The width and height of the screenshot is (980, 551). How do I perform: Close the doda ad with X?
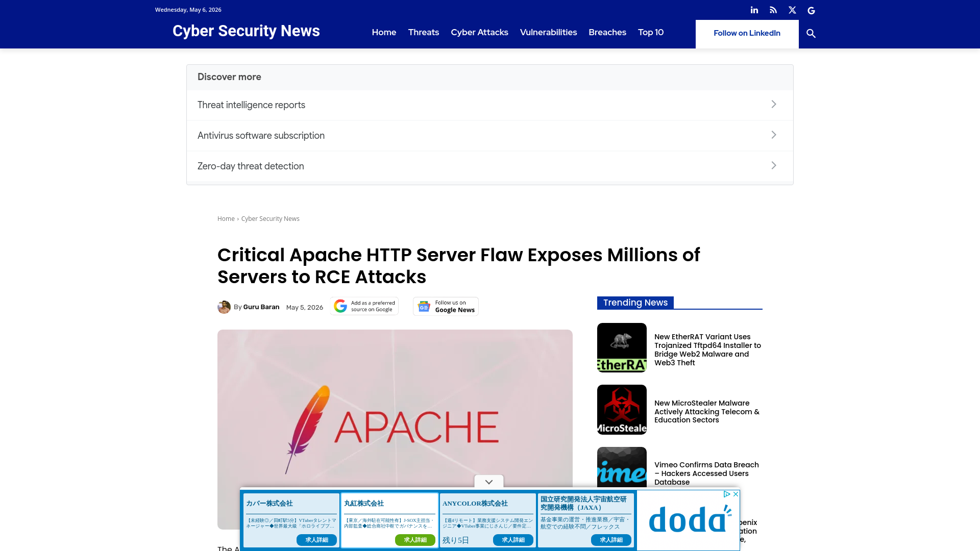[736, 494]
